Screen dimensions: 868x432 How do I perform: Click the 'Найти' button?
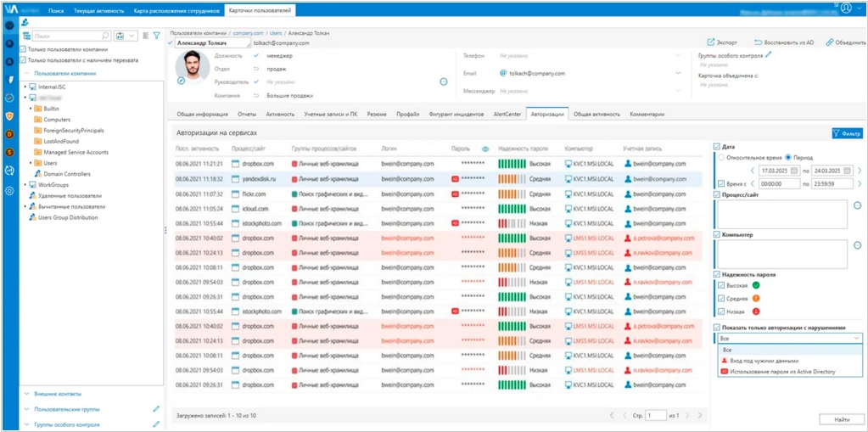coord(840,418)
